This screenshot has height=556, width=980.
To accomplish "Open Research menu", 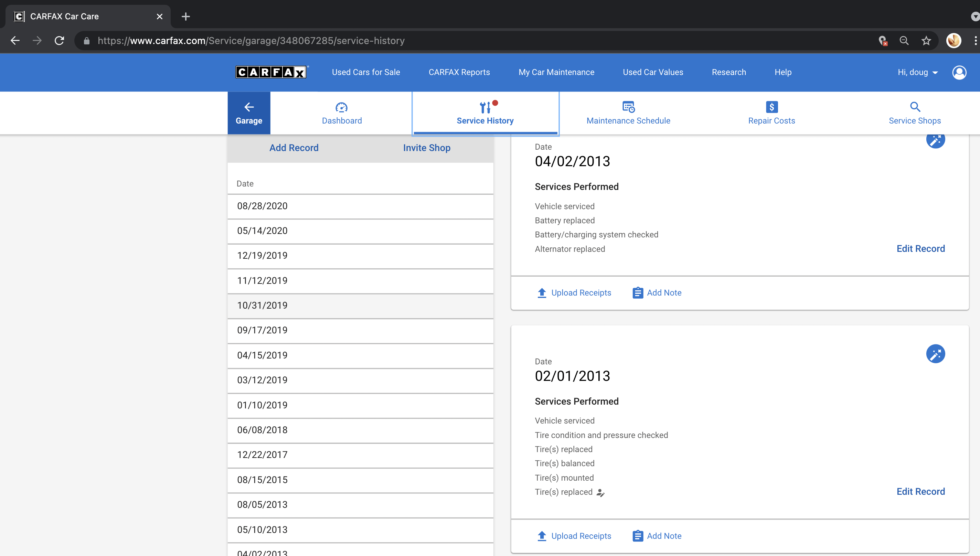I will point(729,72).
